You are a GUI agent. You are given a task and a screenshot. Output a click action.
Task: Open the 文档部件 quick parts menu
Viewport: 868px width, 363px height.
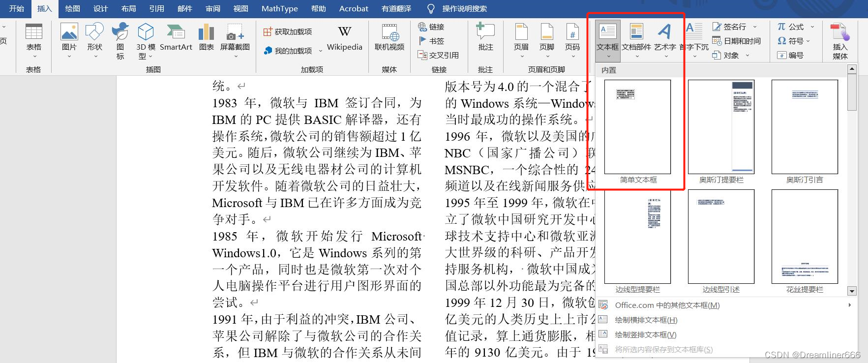[636, 40]
